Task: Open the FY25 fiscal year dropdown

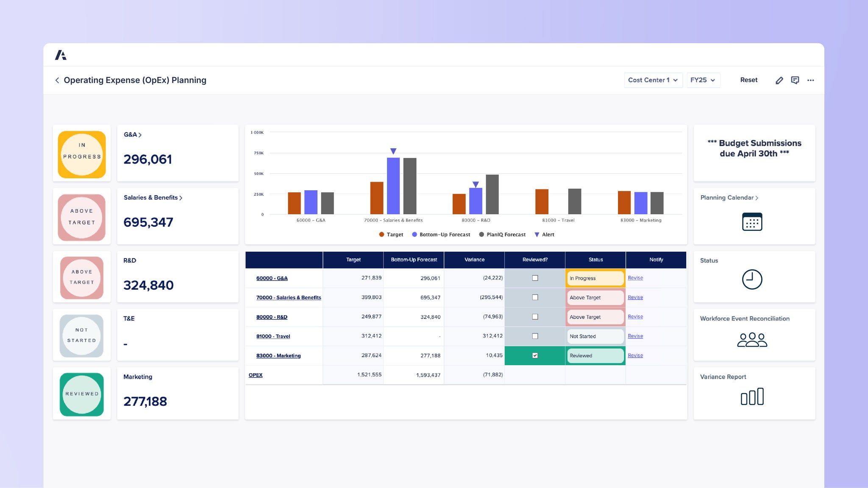Action: pyautogui.click(x=703, y=80)
